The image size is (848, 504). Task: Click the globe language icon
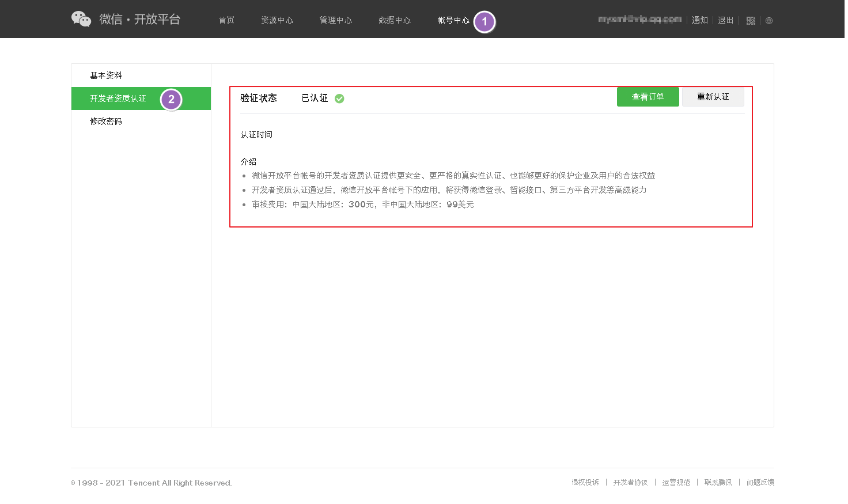pyautogui.click(x=769, y=21)
